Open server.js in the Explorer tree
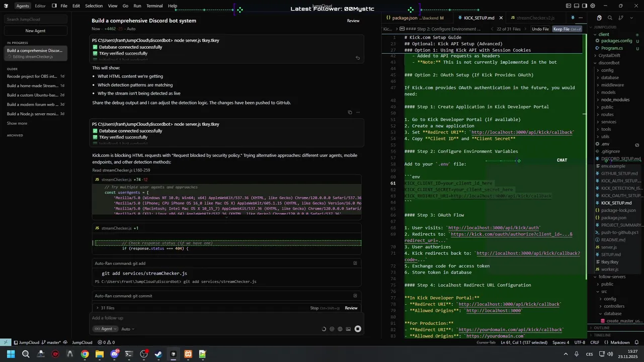 click(x=609, y=247)
